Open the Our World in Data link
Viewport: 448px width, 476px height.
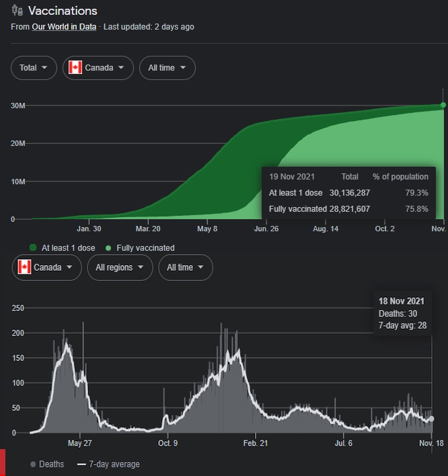(x=64, y=27)
